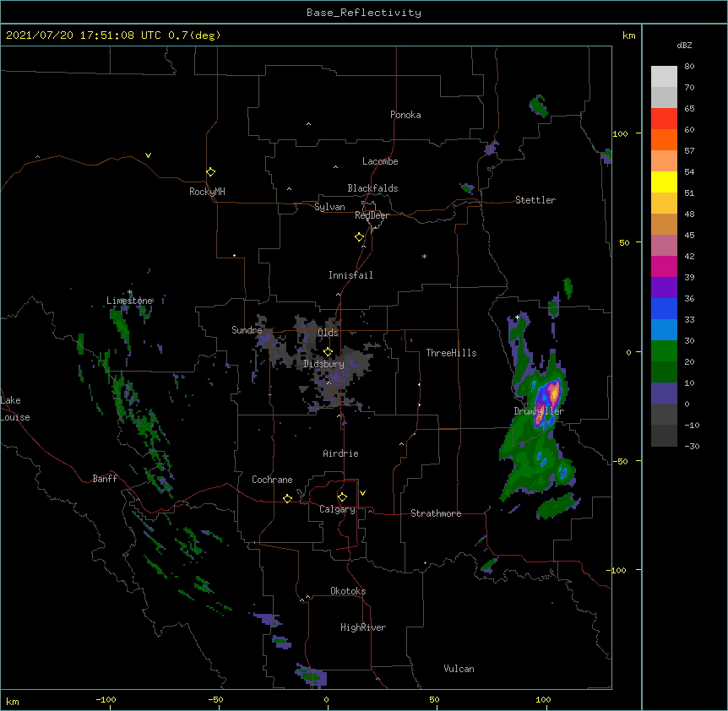Select the RedDeer label

point(372,215)
